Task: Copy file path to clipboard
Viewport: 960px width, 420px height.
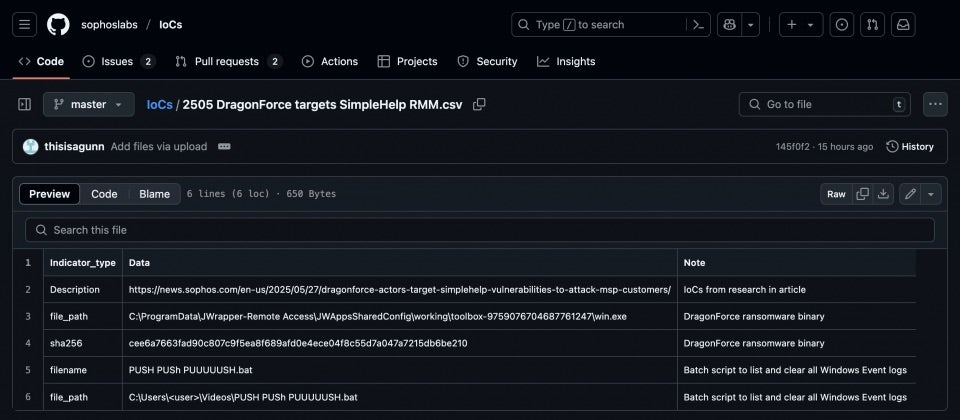Action: (479, 104)
